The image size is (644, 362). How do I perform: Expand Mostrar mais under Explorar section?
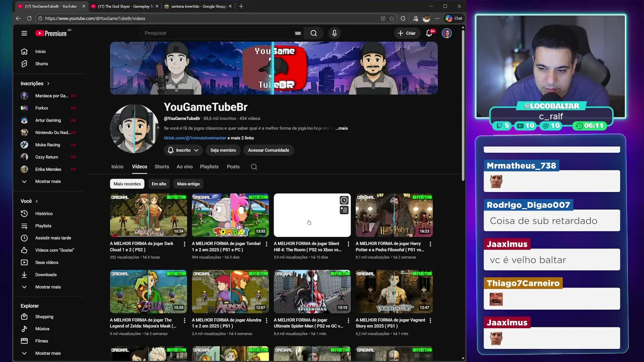[x=48, y=353]
